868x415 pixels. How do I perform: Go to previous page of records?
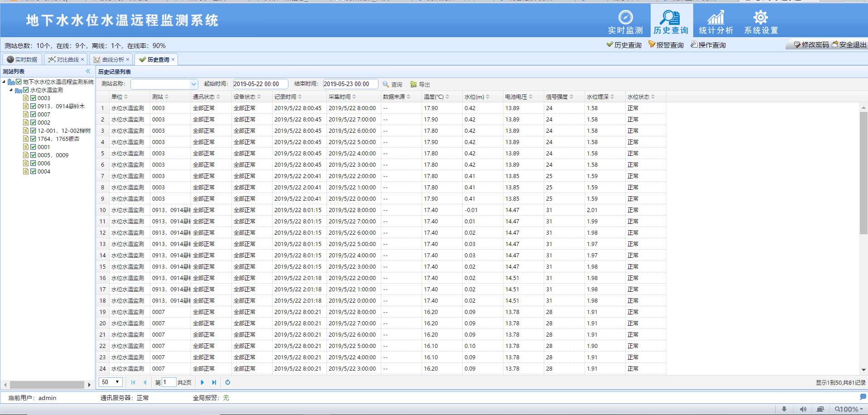pos(145,382)
